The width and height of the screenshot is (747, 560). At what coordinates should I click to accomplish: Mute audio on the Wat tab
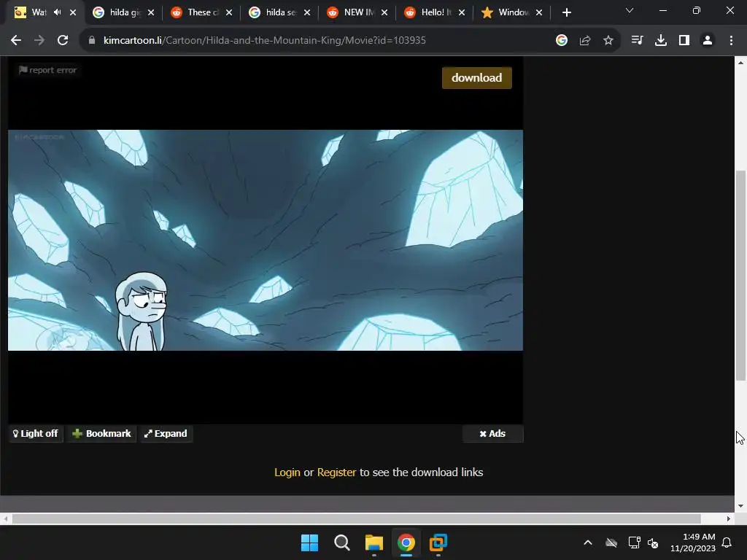(57, 12)
